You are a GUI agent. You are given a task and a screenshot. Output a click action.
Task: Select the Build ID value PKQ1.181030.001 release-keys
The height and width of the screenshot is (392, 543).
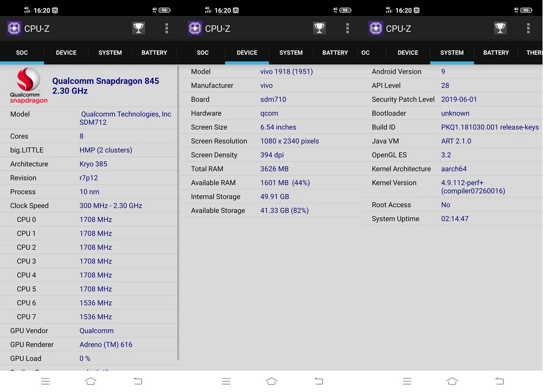pos(490,127)
